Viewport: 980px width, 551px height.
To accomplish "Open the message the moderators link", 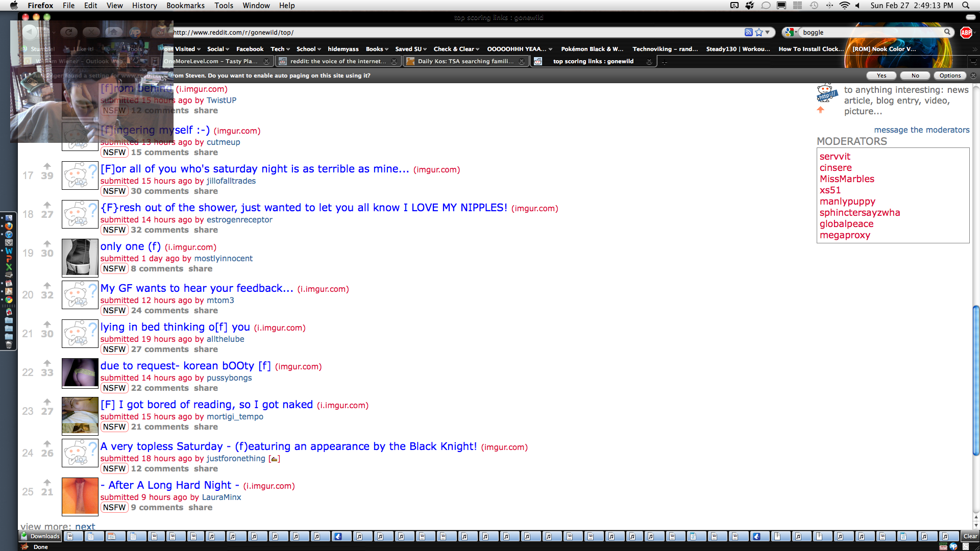I will [x=921, y=130].
